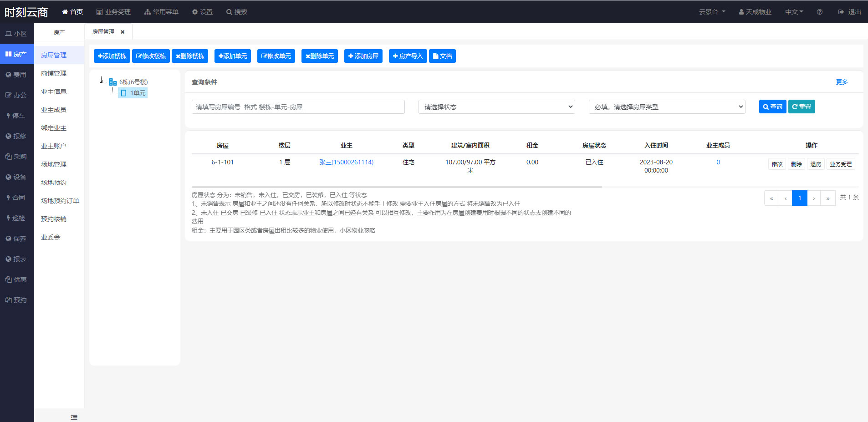Focus the 房屋编号 search input

pyautogui.click(x=298, y=107)
